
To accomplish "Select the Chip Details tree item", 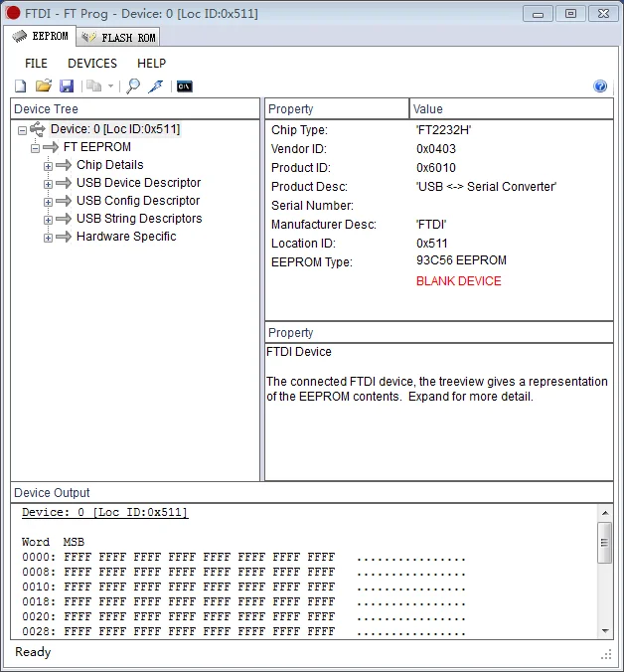I will (109, 165).
